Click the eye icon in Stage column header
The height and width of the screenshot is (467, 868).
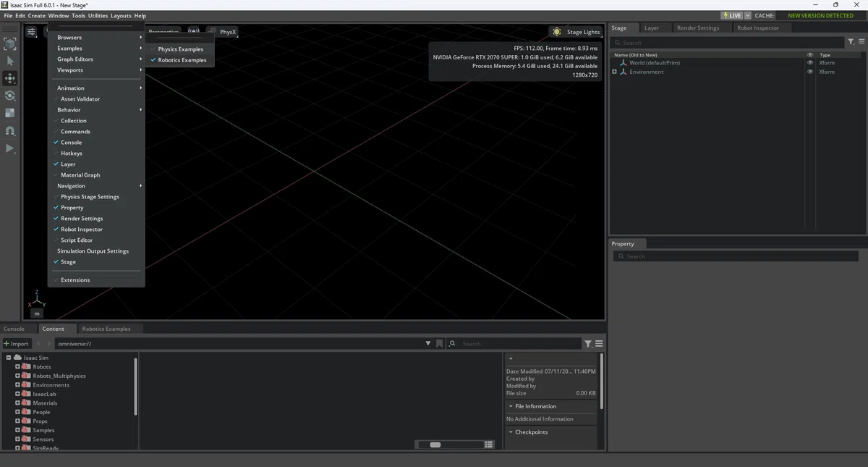click(x=810, y=54)
